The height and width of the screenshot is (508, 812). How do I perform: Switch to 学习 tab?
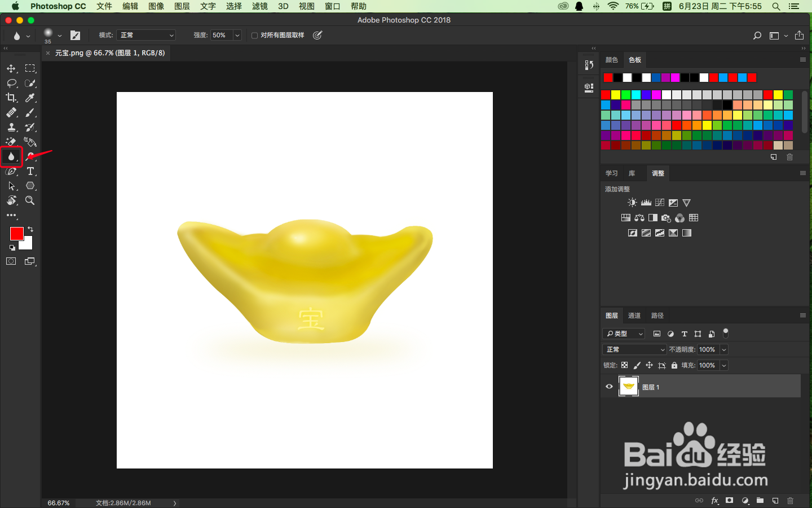coord(612,173)
